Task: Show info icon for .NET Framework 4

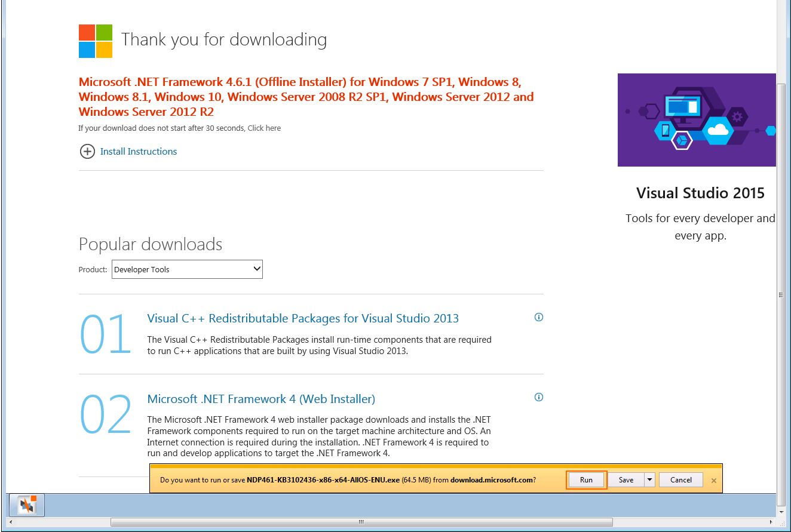Action: click(539, 397)
